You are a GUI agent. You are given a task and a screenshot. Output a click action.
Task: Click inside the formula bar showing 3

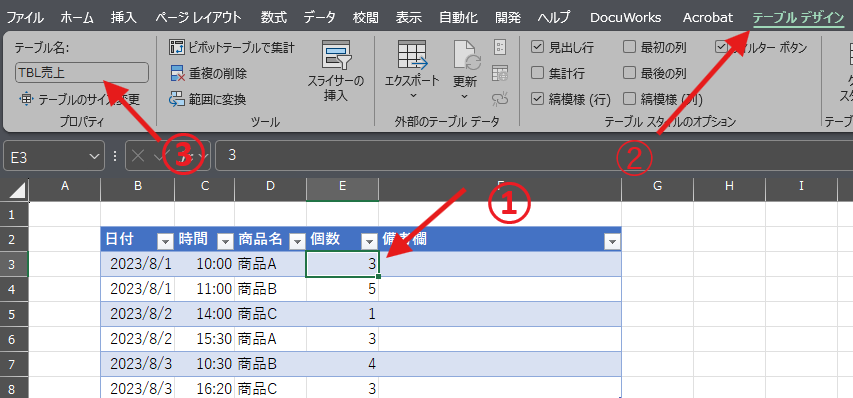click(533, 156)
